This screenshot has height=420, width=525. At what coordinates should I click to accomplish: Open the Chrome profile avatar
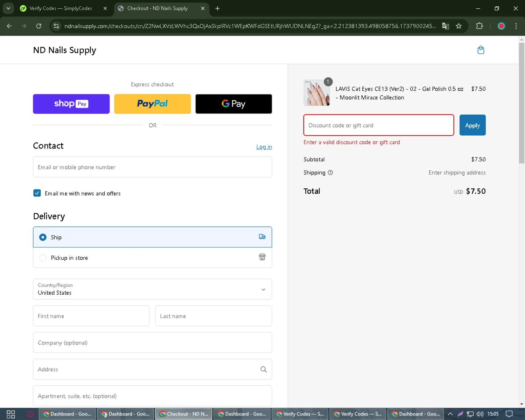501,26
